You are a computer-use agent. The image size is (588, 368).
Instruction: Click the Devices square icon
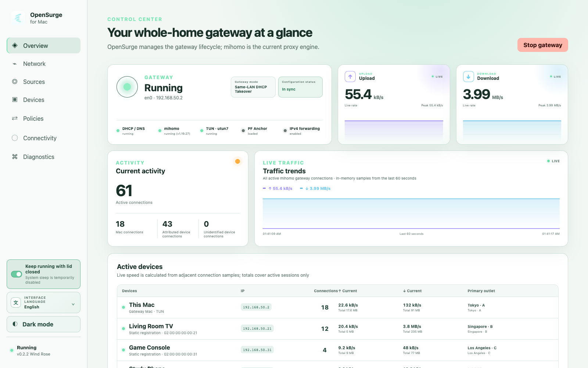point(15,99)
